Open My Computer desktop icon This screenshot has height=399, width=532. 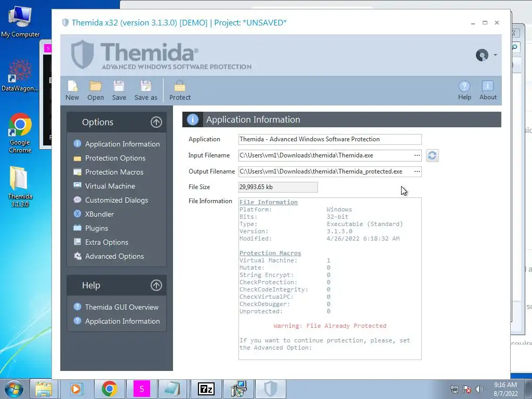[20, 22]
